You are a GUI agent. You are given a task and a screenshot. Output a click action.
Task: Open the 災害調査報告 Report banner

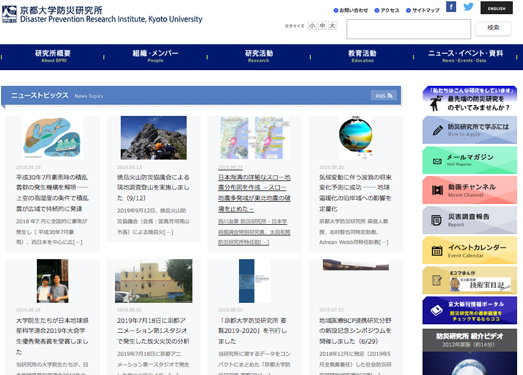(x=470, y=220)
